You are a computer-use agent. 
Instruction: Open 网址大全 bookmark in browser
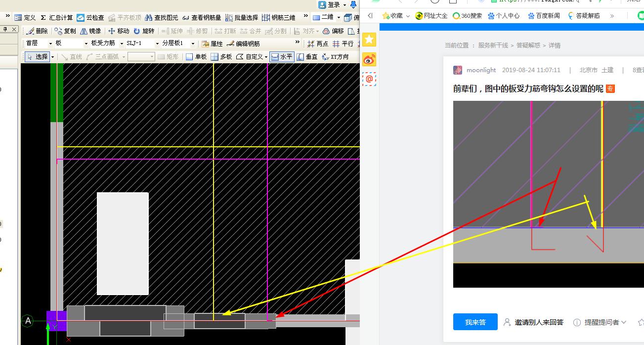pyautogui.click(x=431, y=16)
